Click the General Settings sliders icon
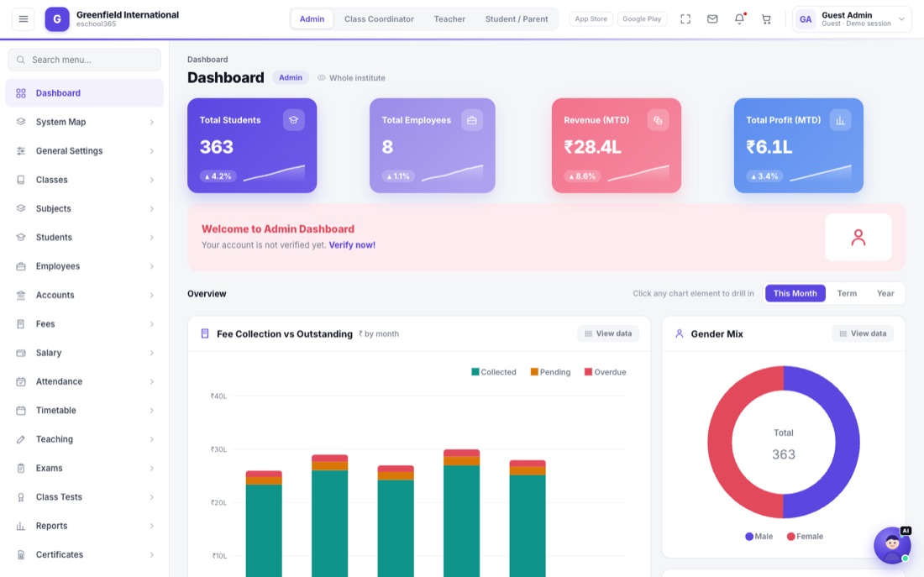This screenshot has height=577, width=924. click(x=21, y=151)
